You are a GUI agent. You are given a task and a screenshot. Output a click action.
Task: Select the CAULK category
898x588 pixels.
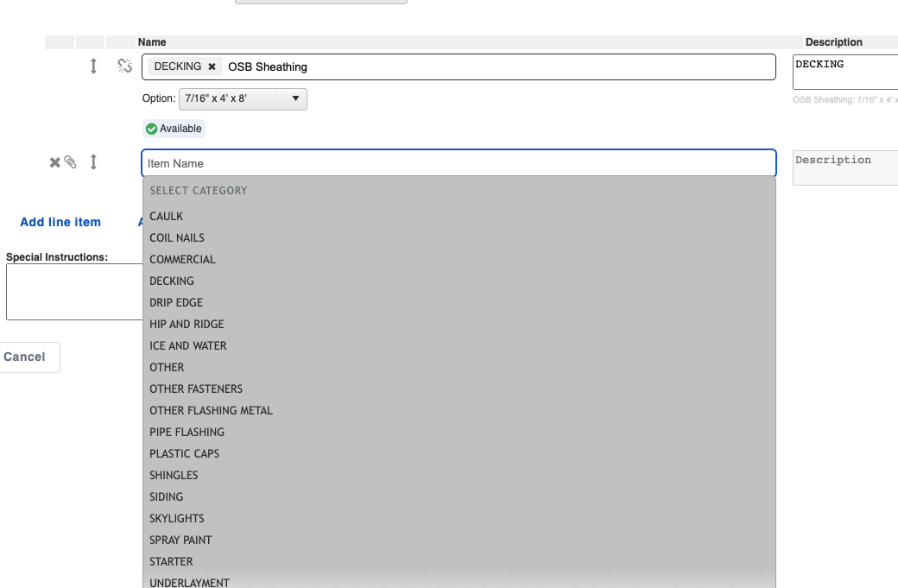tap(167, 217)
